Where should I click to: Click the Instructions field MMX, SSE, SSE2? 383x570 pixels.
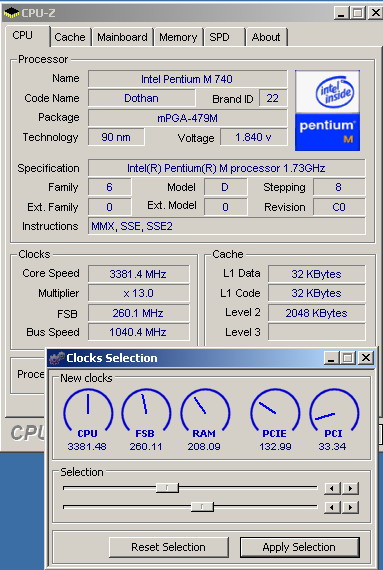click(x=226, y=226)
